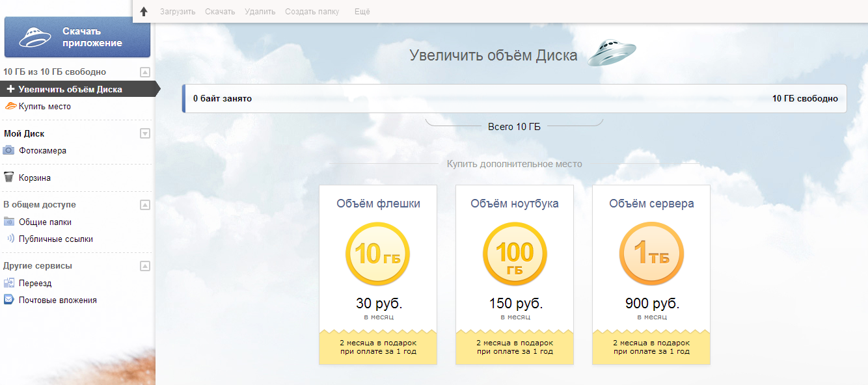Image resolution: width=868 pixels, height=385 pixels.
Task: Click the 1 ТБ orange coin
Action: [x=651, y=254]
